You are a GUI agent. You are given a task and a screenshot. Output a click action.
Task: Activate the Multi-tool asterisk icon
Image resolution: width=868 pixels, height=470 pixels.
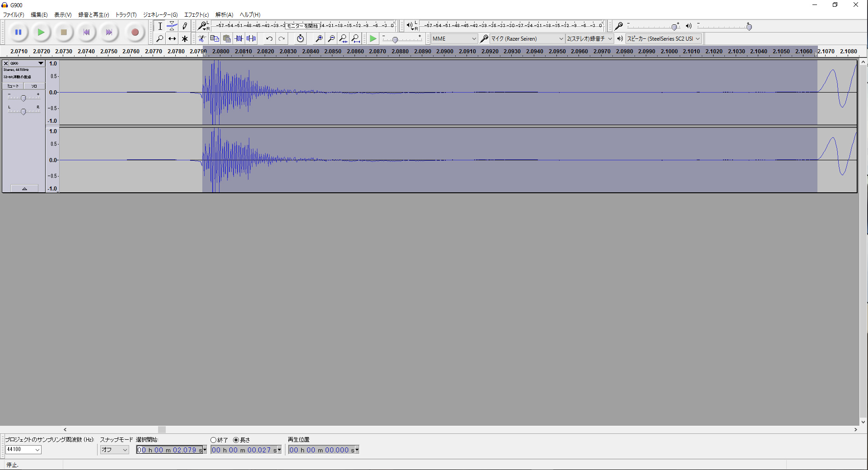click(185, 39)
